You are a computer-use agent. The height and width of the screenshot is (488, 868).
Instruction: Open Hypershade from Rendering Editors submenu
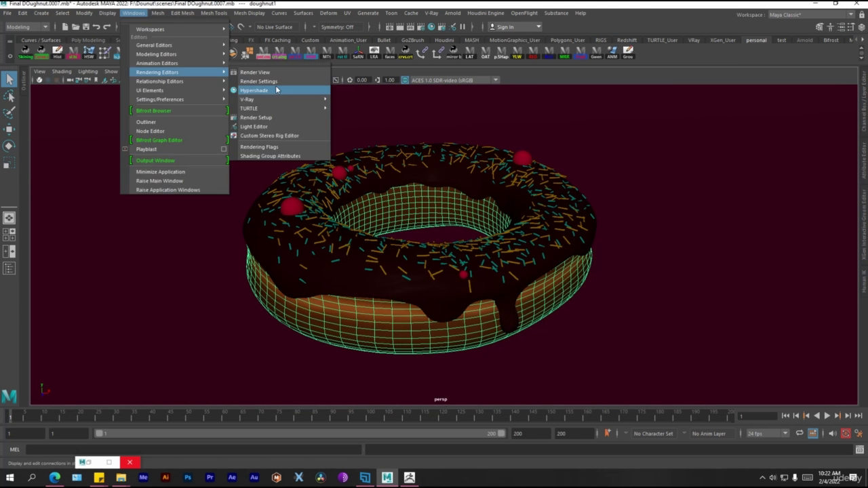click(254, 90)
